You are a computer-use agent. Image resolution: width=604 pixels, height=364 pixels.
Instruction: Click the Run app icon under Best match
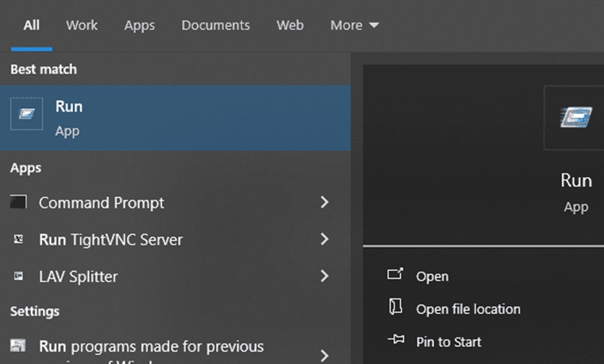pyautogui.click(x=27, y=114)
